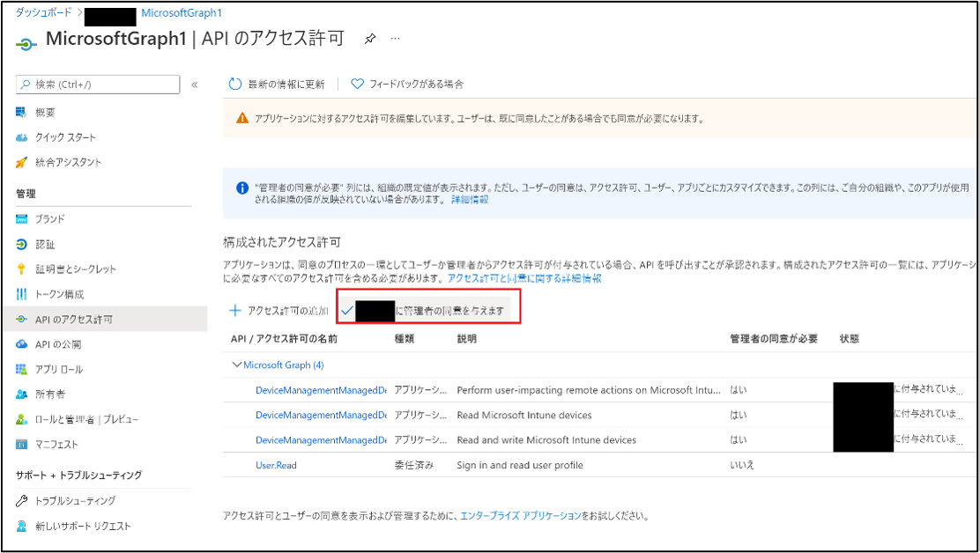Click the 概要 overview icon in the sidebar
This screenshot has height=553, width=980.
click(22, 113)
